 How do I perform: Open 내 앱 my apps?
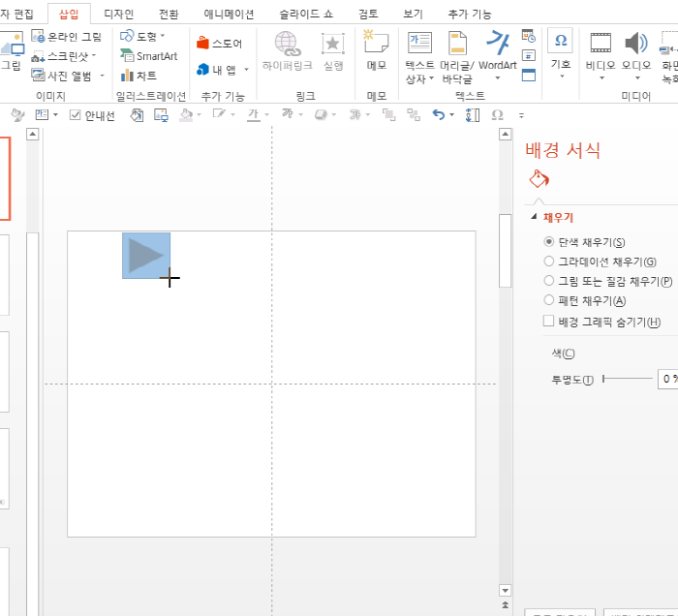tap(216, 70)
